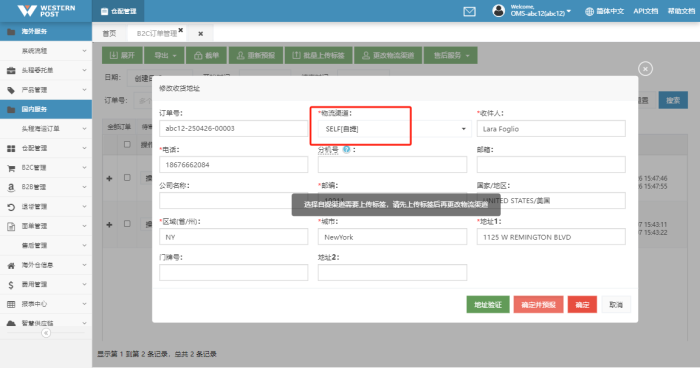Click the Western Post logo
This screenshot has width=700, height=368.
[46, 11]
